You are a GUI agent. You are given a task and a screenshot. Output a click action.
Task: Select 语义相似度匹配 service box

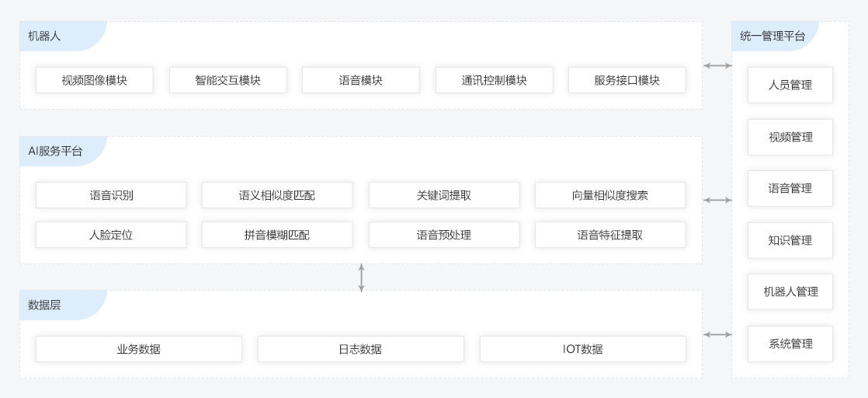277,195
